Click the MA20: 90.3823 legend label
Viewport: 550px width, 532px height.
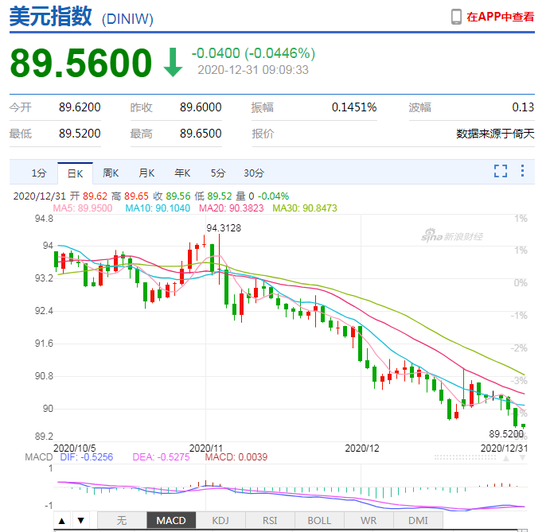click(x=231, y=208)
